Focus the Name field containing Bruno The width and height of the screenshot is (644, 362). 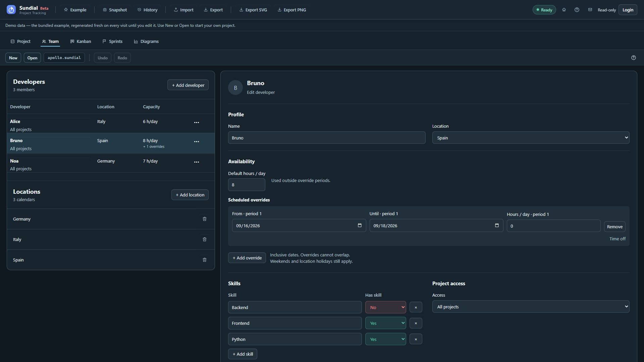click(x=327, y=138)
